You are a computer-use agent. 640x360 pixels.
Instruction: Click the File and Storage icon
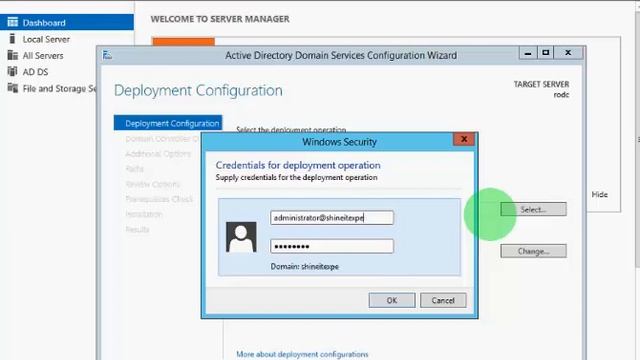pos(13,88)
